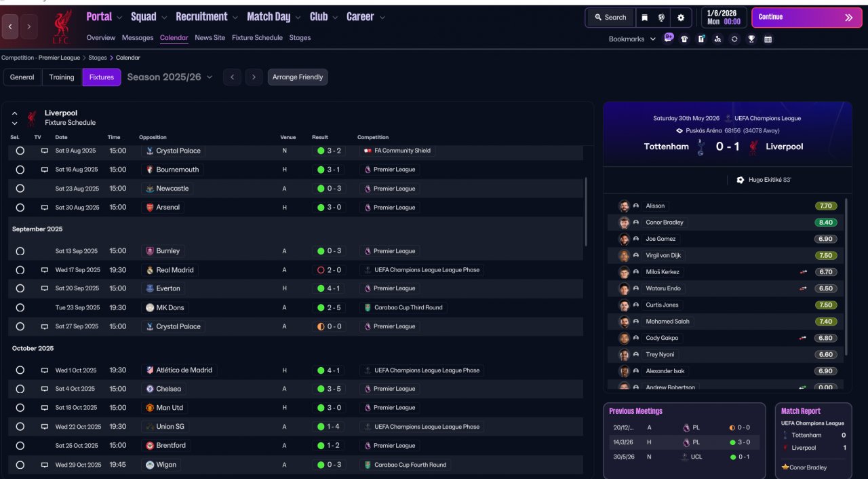Click the Arsenal club badge icon

click(x=150, y=207)
